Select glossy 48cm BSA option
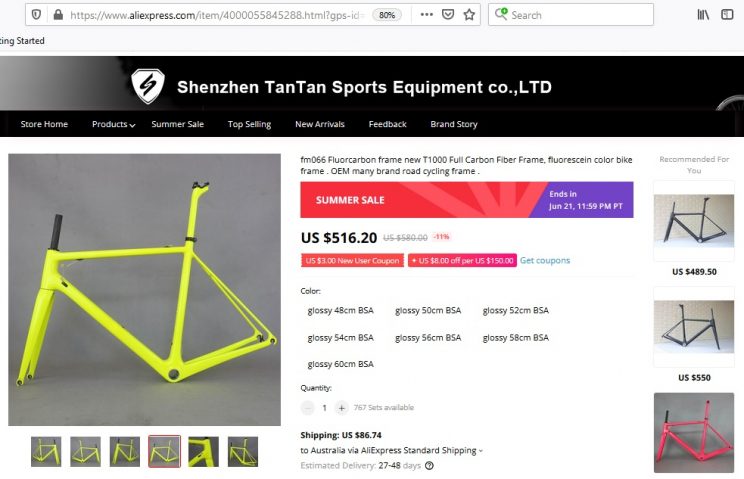 point(341,311)
